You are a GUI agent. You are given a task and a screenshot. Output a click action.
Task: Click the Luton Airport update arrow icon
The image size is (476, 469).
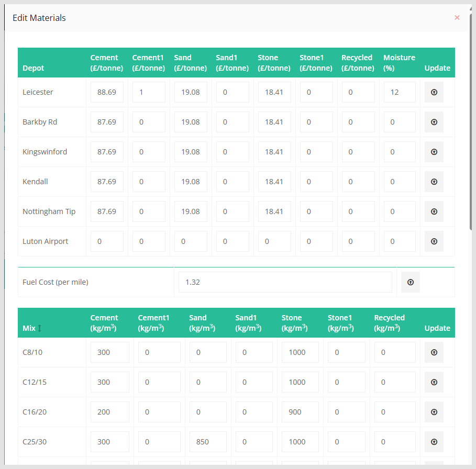coord(434,241)
